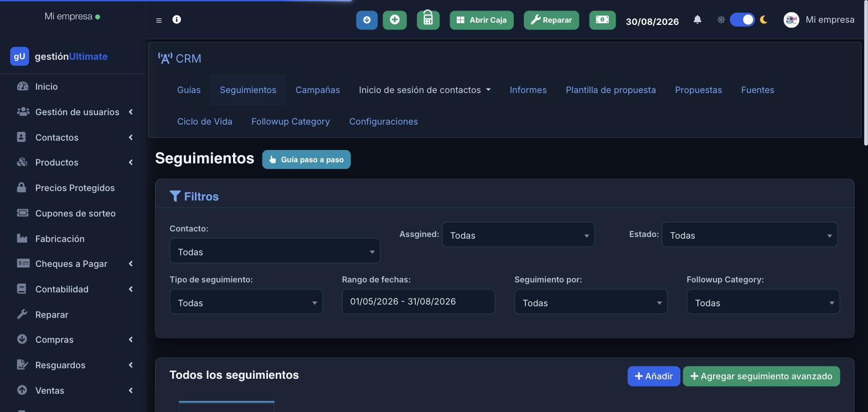Switch to the Campañas tab

pyautogui.click(x=318, y=90)
